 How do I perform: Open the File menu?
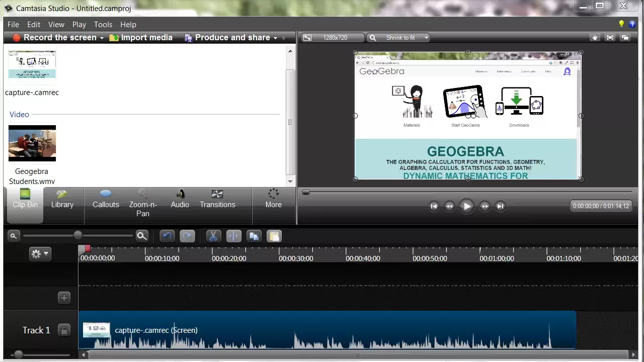click(x=13, y=24)
